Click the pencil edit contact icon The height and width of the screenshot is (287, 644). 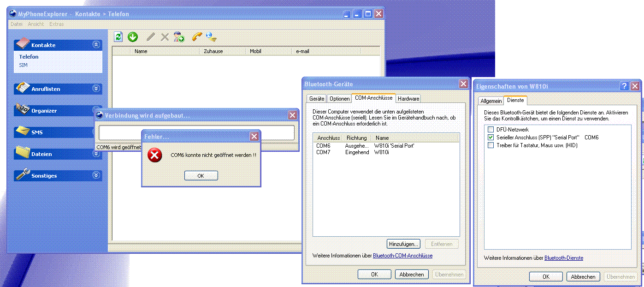(151, 37)
